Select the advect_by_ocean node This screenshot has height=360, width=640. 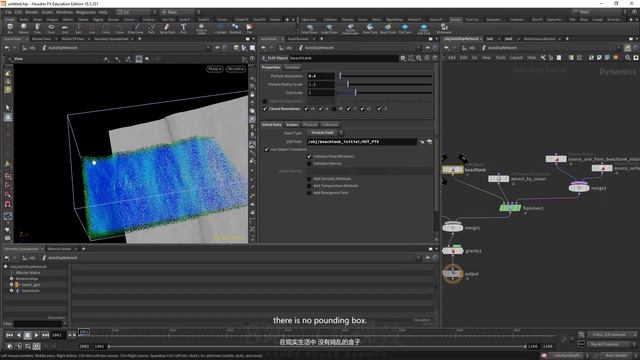[498, 179]
